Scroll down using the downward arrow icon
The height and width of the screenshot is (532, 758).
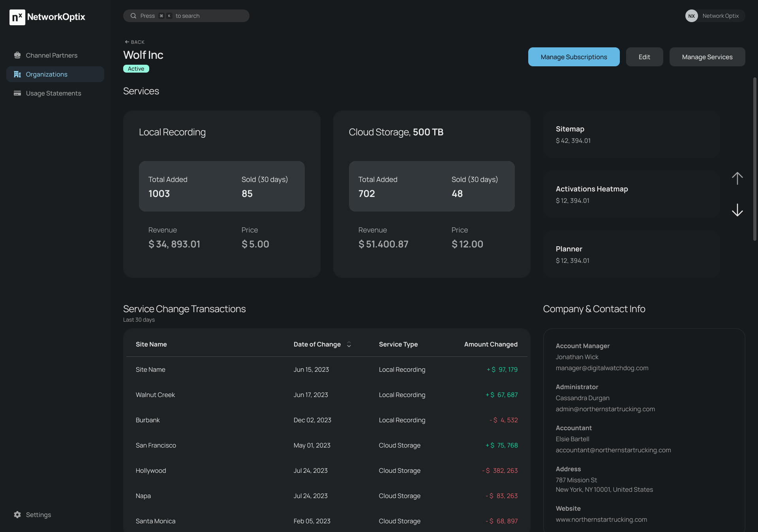click(737, 210)
